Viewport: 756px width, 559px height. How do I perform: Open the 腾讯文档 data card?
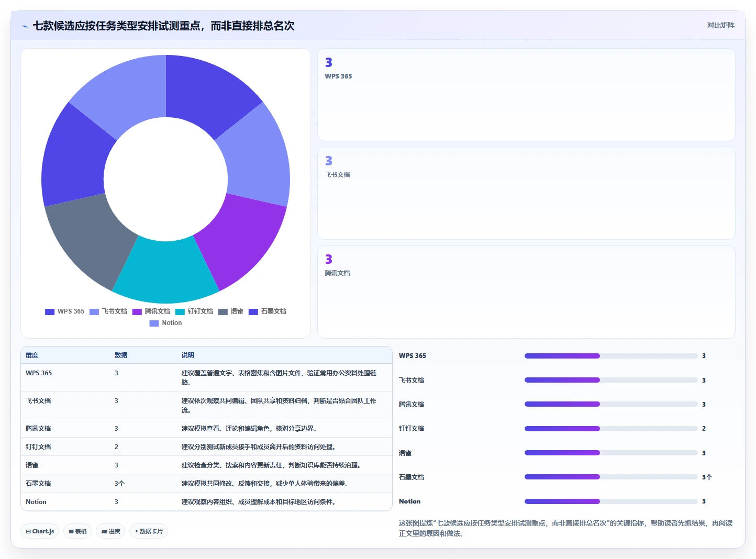pos(526,292)
